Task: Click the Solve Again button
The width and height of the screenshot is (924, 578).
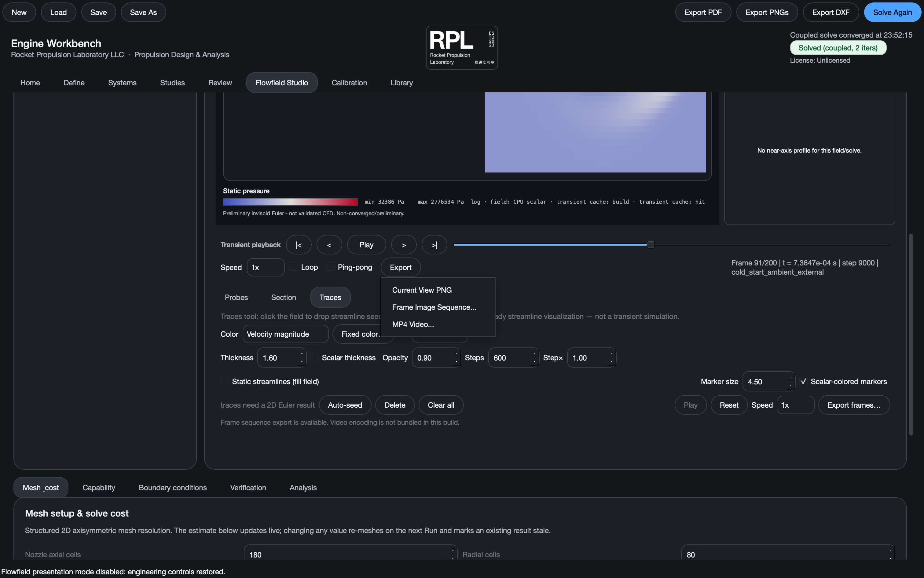Action: [x=892, y=12]
